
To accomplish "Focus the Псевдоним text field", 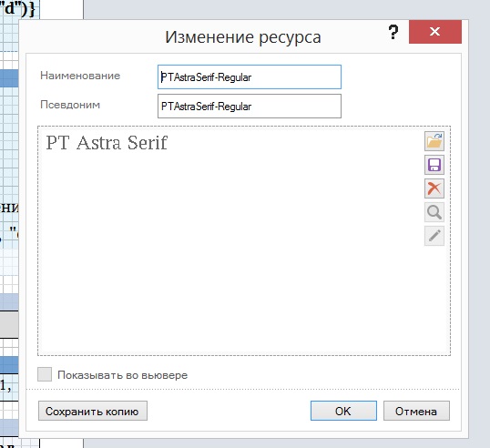I will point(250,107).
